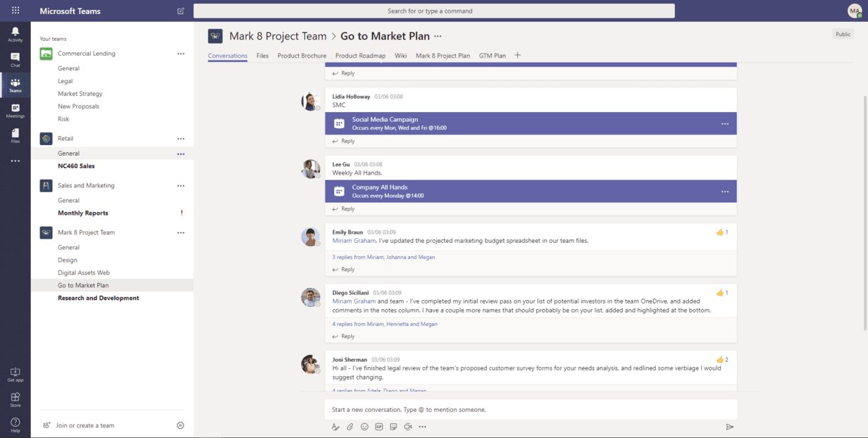Image resolution: width=868 pixels, height=438 pixels.
Task: Open the GTM Plan tab
Action: tap(492, 56)
